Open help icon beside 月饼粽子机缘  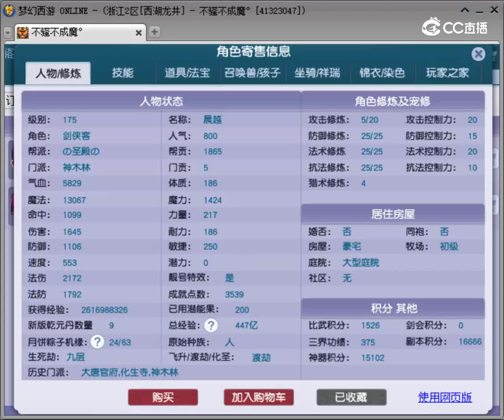(x=97, y=342)
